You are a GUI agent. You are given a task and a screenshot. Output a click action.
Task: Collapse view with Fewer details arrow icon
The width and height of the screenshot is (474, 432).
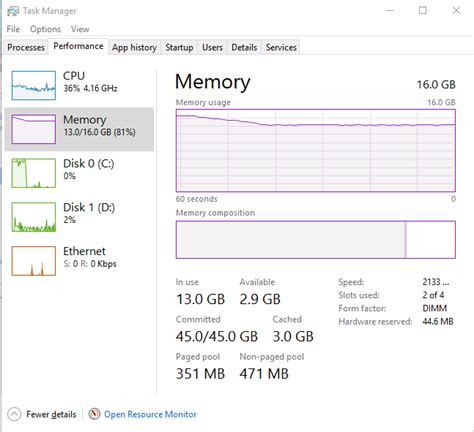pyautogui.click(x=14, y=414)
